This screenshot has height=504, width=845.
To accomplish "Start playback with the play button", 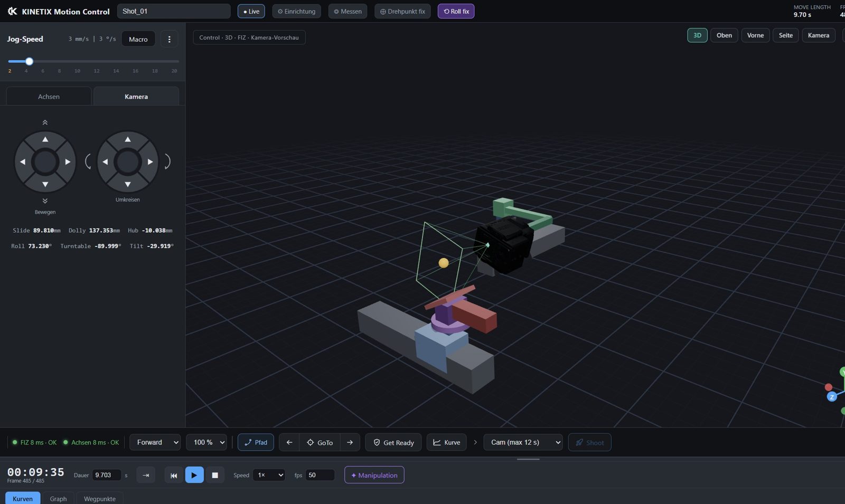I will (x=194, y=475).
